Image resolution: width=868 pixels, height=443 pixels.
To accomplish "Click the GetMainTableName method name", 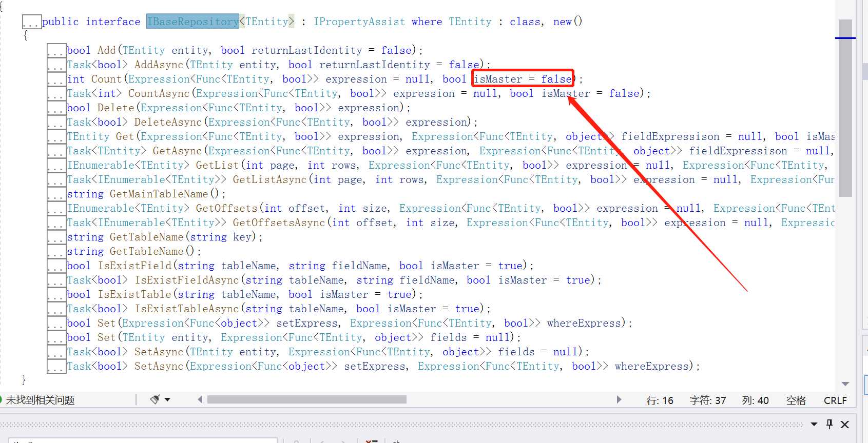I will click(159, 194).
